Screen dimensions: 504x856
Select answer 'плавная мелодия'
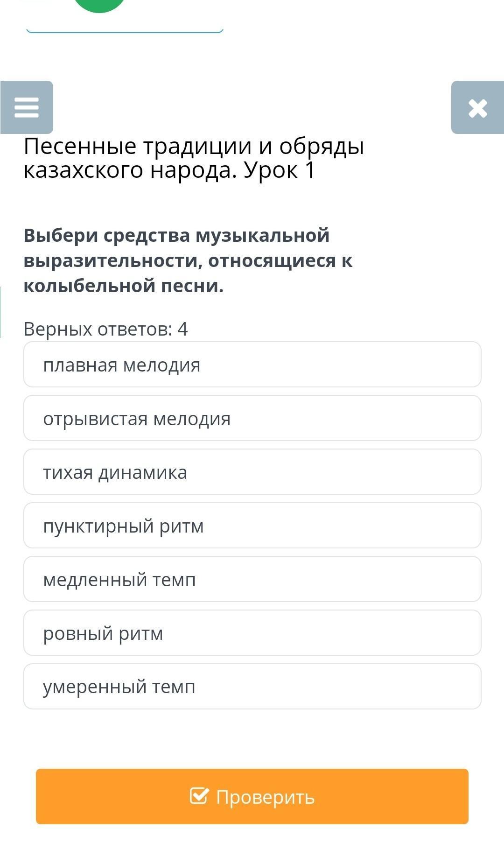point(252,365)
